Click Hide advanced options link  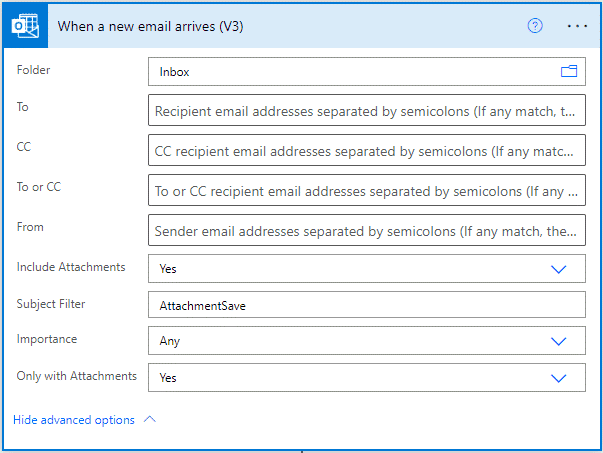74,420
